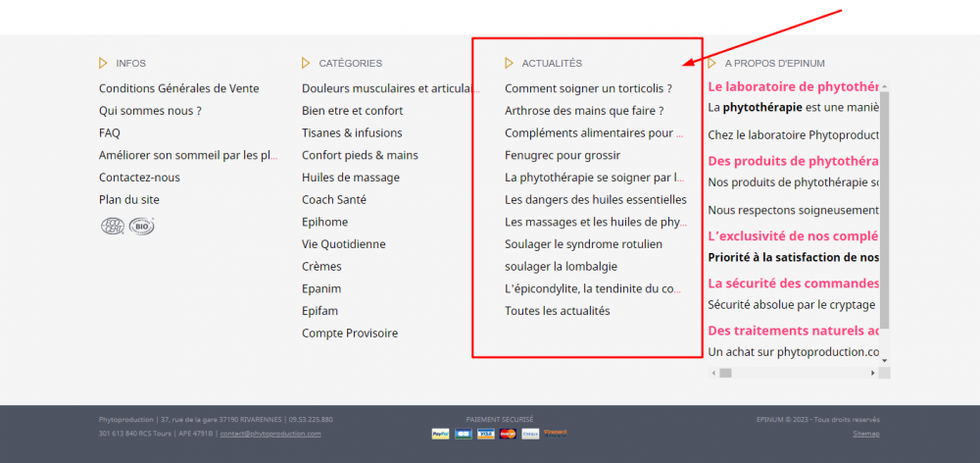Open La phytothérapie se soigner article
980x463 pixels.
click(595, 178)
